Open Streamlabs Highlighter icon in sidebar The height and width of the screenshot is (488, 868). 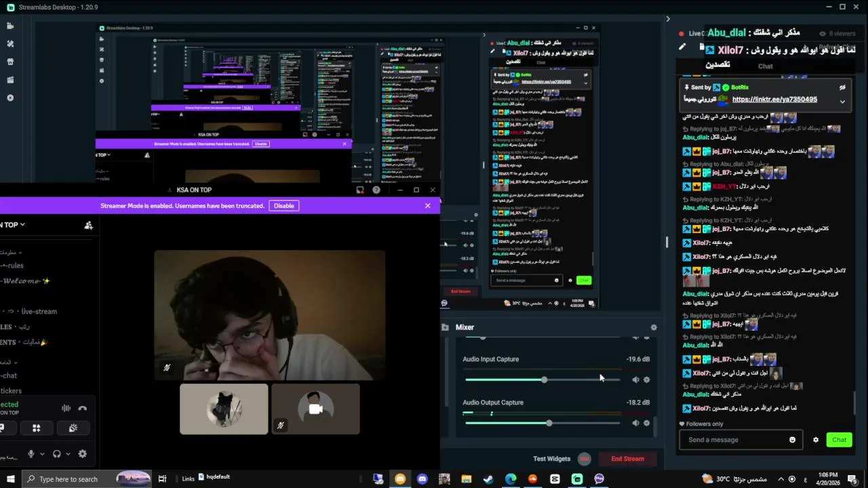click(10, 80)
